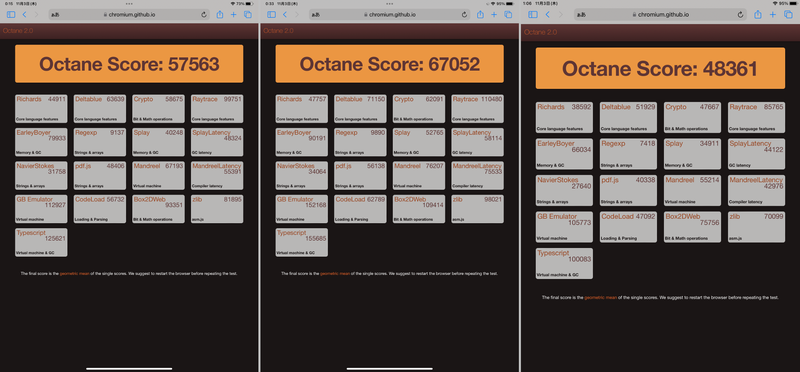The height and width of the screenshot is (372, 800).
Task: Click GB Emulator tile showing 112927
Action: coord(41,209)
